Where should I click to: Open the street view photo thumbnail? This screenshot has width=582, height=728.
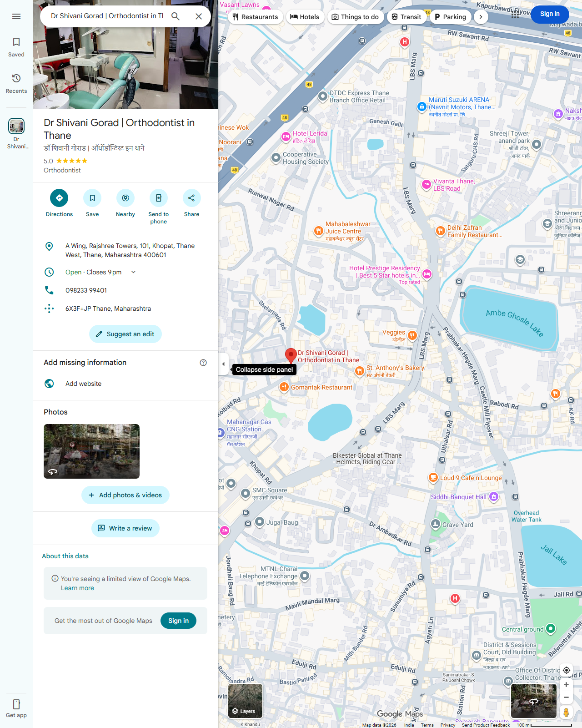(x=91, y=451)
